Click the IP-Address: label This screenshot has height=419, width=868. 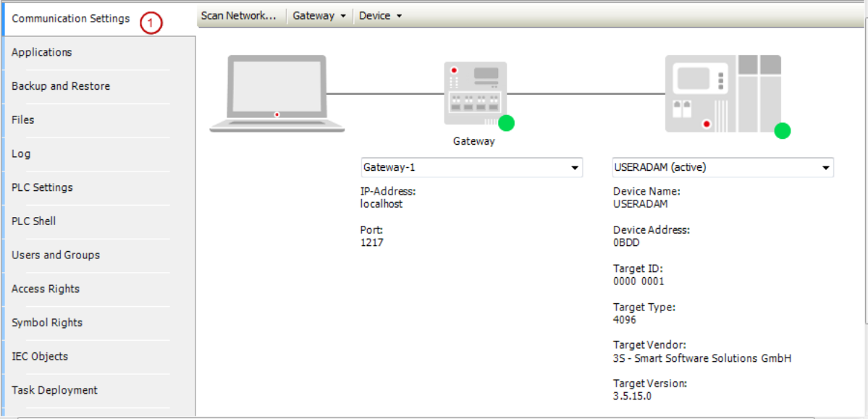pyautogui.click(x=388, y=192)
